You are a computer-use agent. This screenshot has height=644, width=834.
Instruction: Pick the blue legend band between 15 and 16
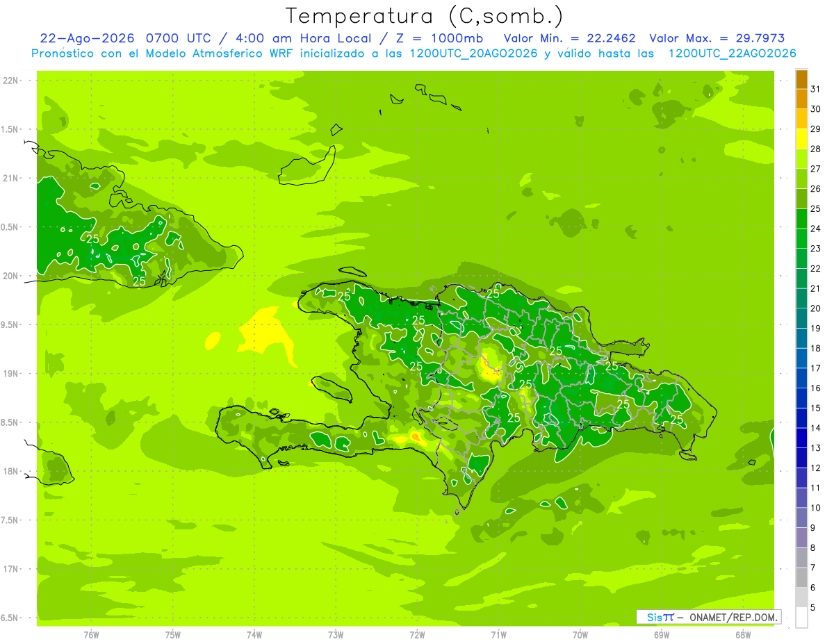801,399
